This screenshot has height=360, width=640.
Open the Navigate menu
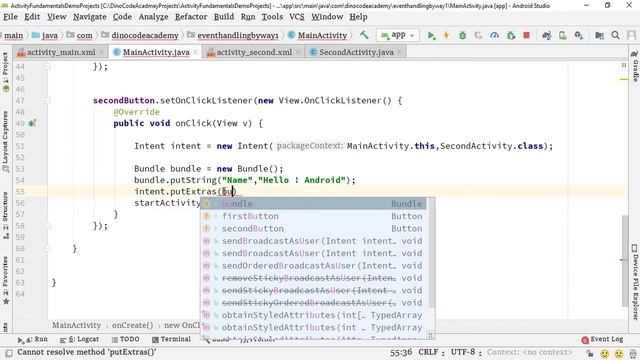(x=90, y=17)
